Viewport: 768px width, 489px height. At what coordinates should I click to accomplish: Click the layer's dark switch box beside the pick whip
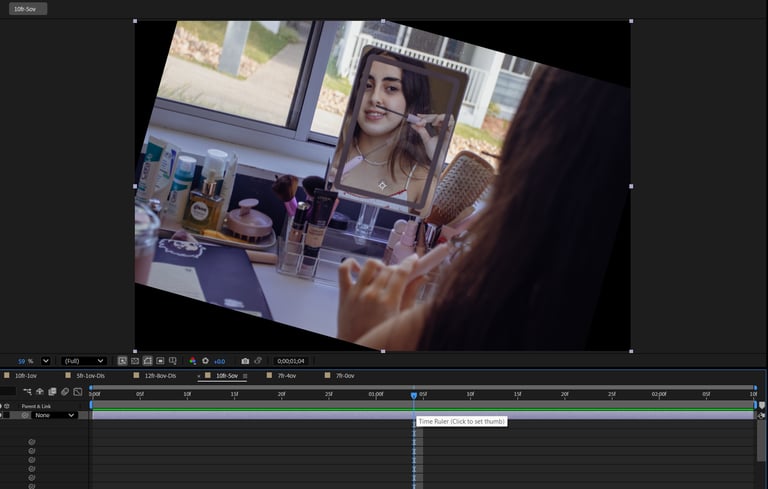click(6, 415)
